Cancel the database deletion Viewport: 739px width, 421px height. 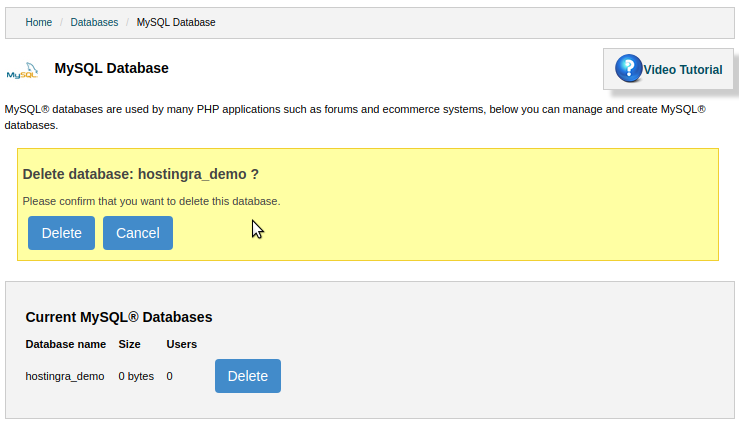(x=138, y=233)
